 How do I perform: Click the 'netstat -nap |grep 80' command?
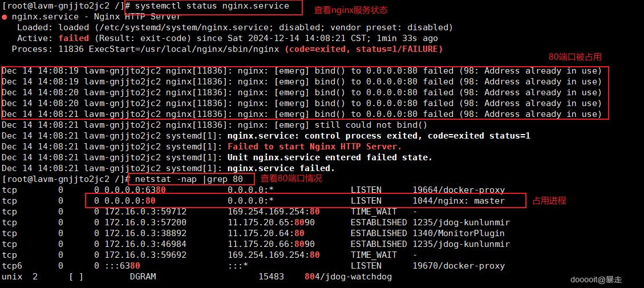[188, 179]
